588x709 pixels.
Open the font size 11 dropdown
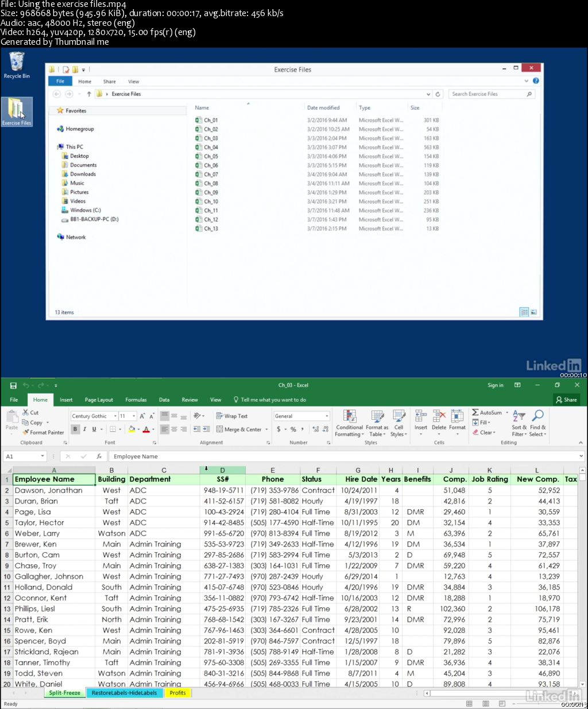click(x=134, y=416)
